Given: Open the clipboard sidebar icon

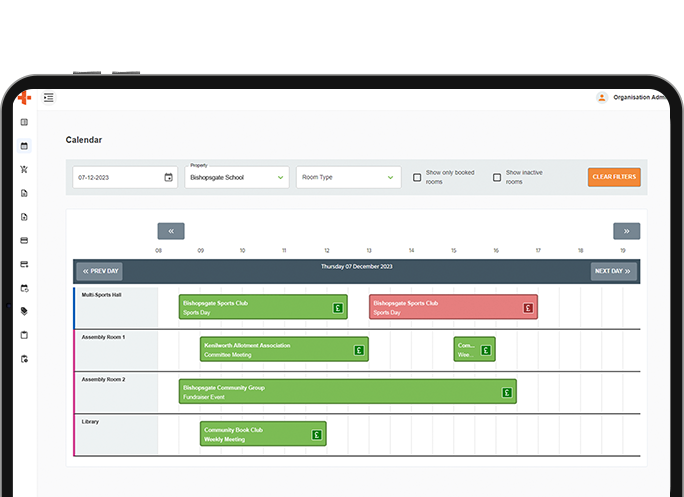Looking at the screenshot, I should pos(24,335).
